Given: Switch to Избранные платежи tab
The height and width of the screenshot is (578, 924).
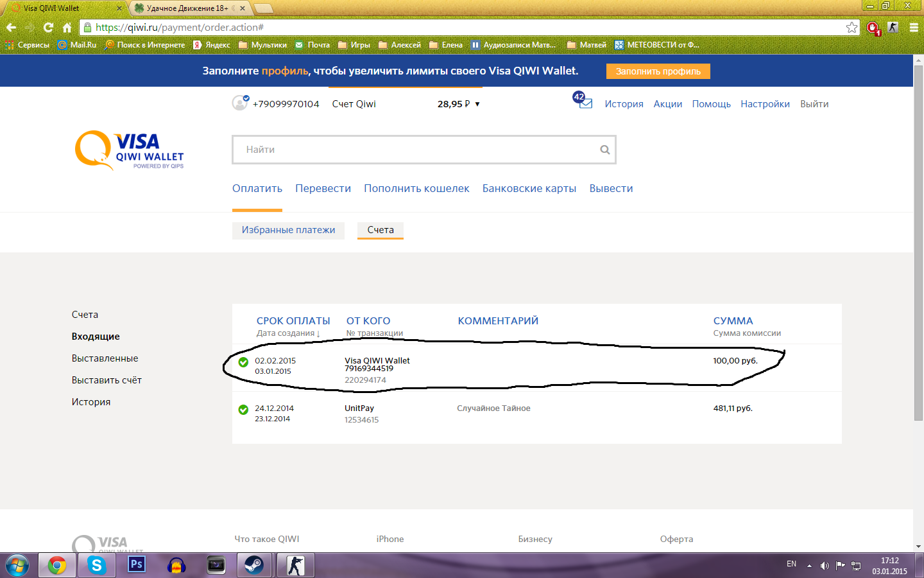Looking at the screenshot, I should point(288,230).
